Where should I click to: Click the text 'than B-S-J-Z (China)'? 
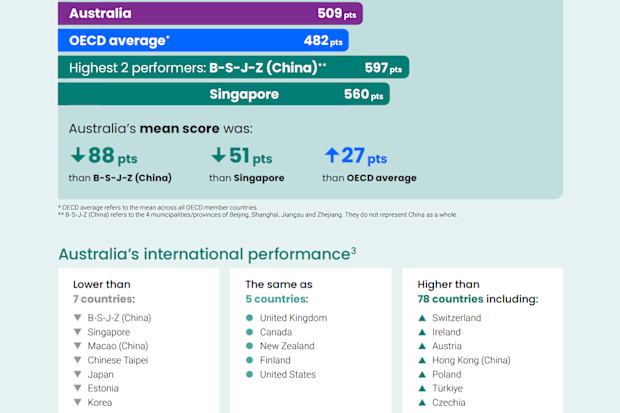click(x=120, y=178)
